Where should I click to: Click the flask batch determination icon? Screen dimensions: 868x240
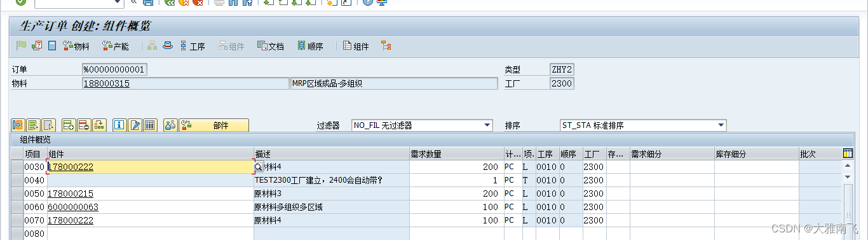170,125
